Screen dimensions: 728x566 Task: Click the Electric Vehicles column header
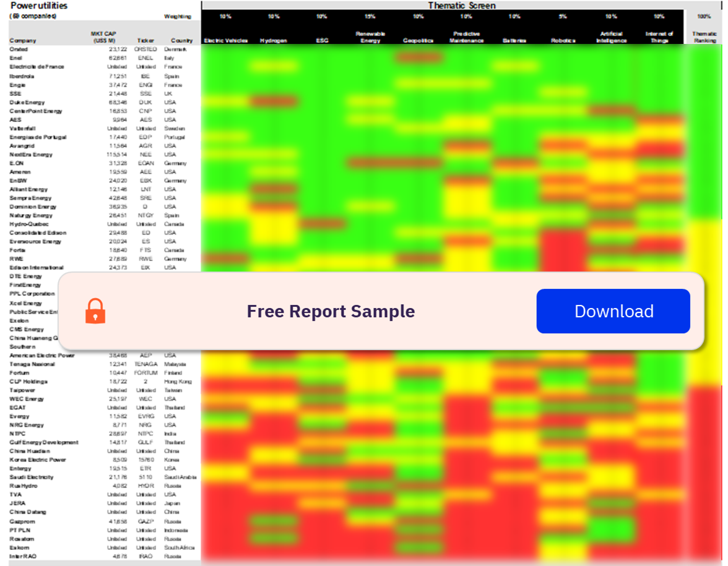225,40
